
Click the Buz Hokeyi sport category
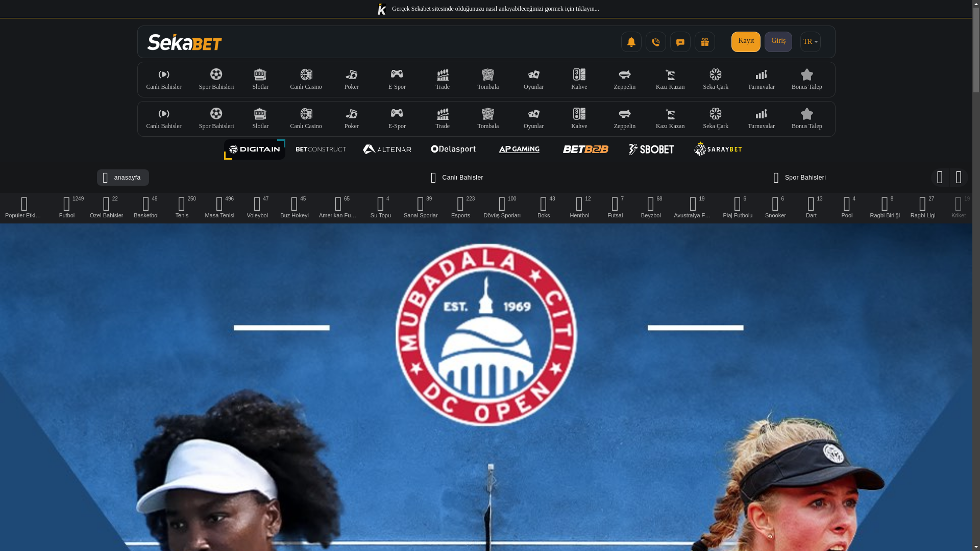[295, 208]
